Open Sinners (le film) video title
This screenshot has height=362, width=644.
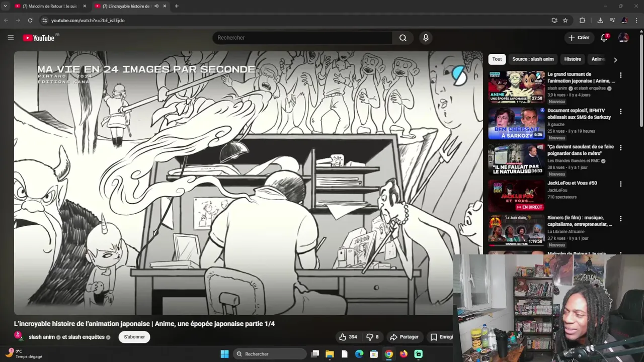pos(580,221)
